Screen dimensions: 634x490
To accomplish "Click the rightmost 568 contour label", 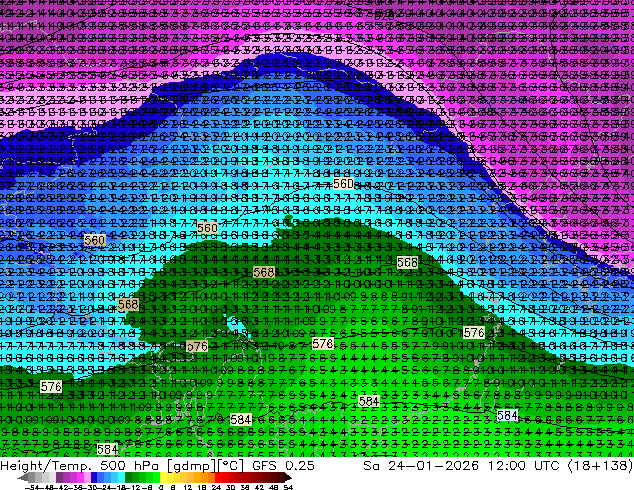I will [407, 262].
